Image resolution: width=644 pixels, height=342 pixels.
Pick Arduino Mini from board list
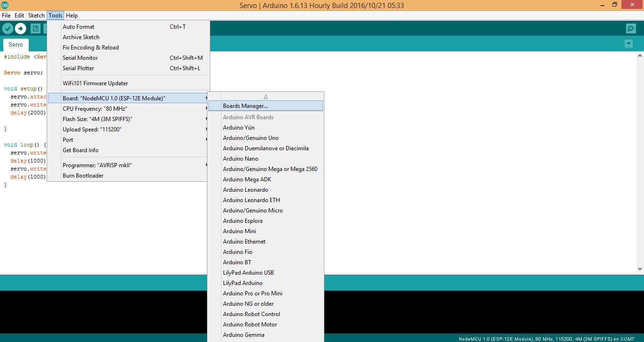pyautogui.click(x=265, y=231)
